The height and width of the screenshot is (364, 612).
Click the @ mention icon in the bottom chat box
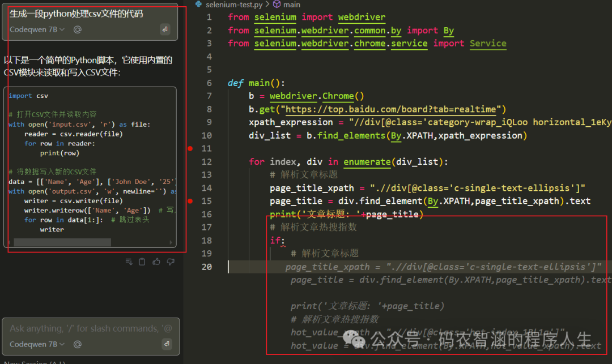77,344
